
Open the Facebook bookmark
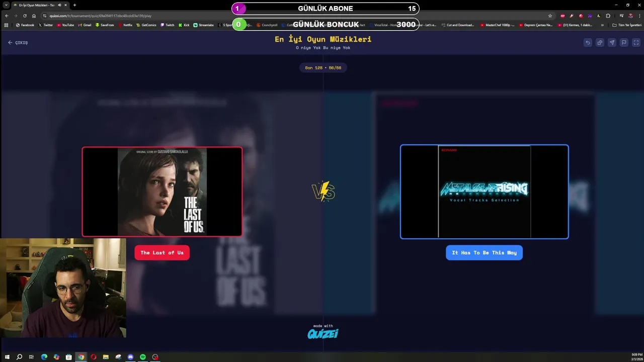pyautogui.click(x=25, y=25)
